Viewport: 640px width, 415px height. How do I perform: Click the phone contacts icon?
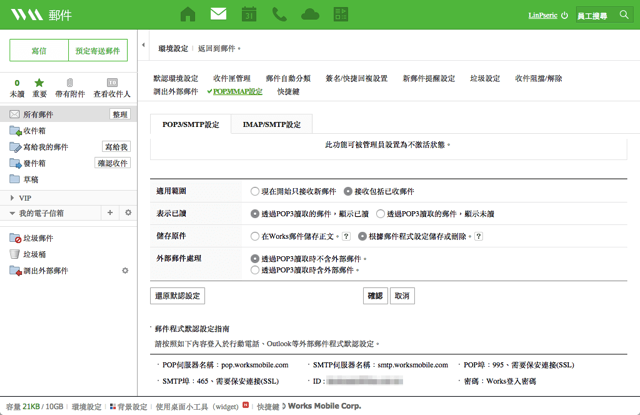click(x=279, y=15)
